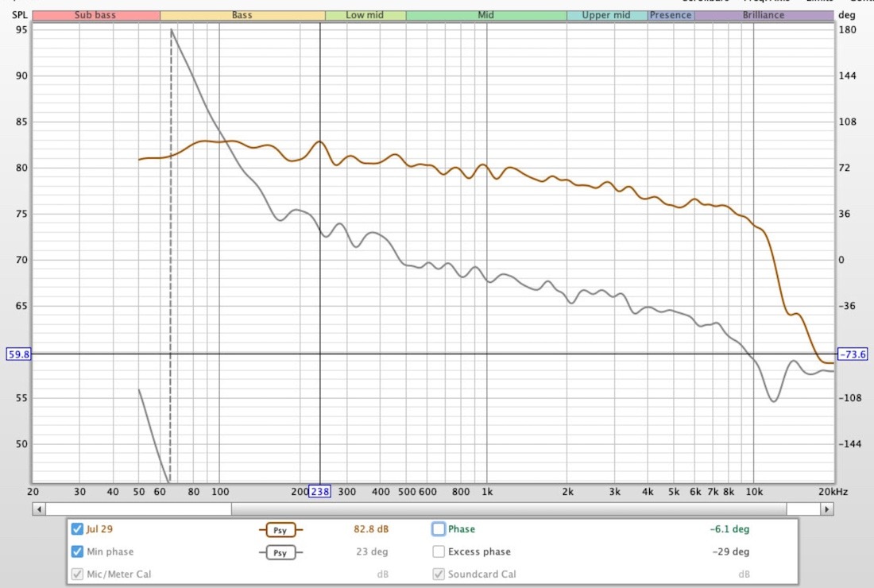The image size is (874, 588).
Task: Select the Presence frequency band label
Action: (671, 15)
